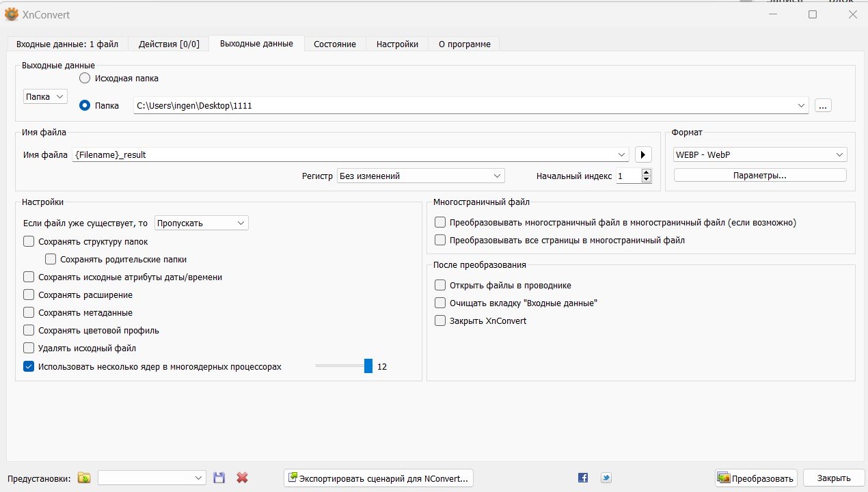This screenshot has height=492, width=868.
Task: Open the Имя файла pattern dropdown
Action: (x=622, y=154)
